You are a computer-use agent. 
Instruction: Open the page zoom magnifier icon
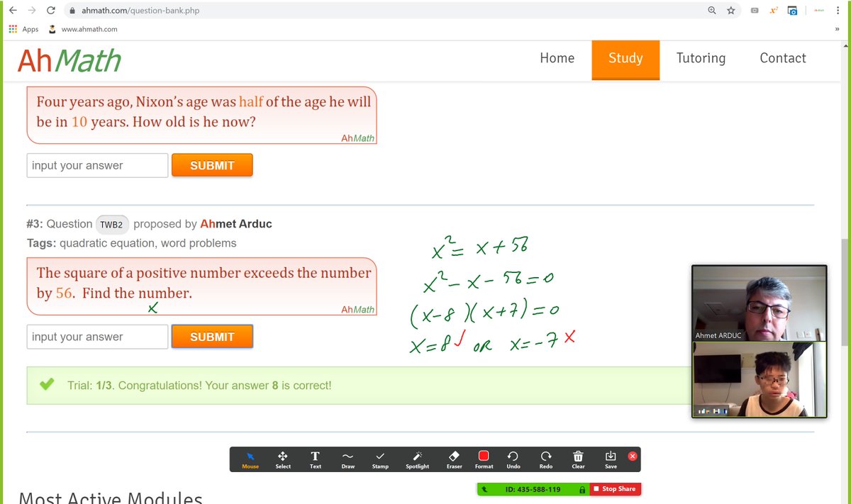[712, 11]
